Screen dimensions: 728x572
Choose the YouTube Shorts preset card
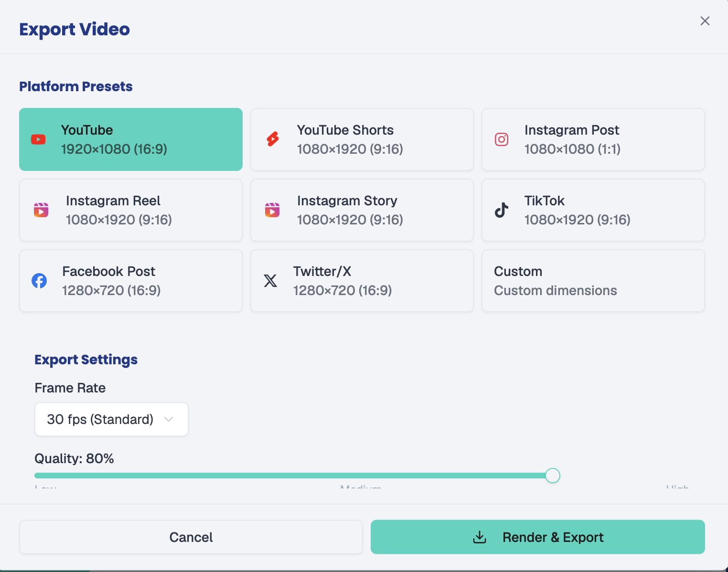[362, 139]
